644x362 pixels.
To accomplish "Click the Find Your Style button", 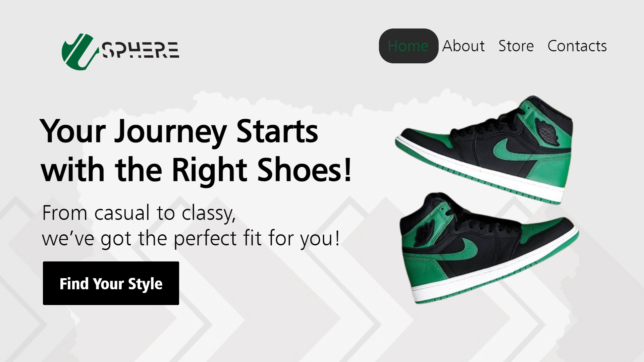I will click(111, 283).
